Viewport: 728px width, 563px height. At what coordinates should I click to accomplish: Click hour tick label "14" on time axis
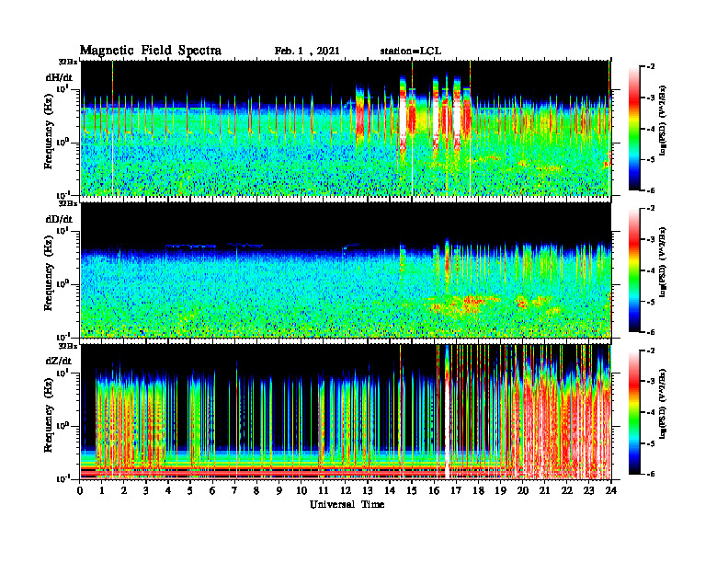click(390, 490)
